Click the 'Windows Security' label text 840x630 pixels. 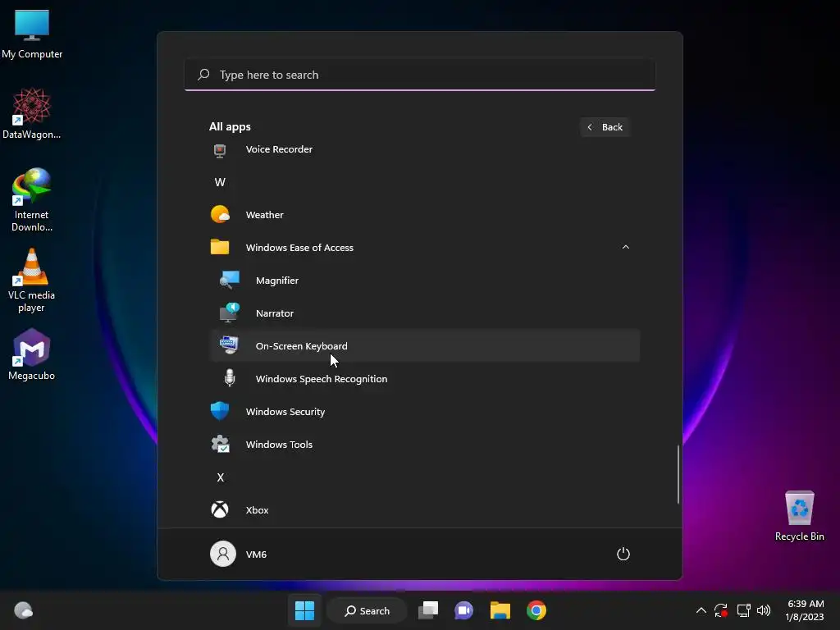285,412
